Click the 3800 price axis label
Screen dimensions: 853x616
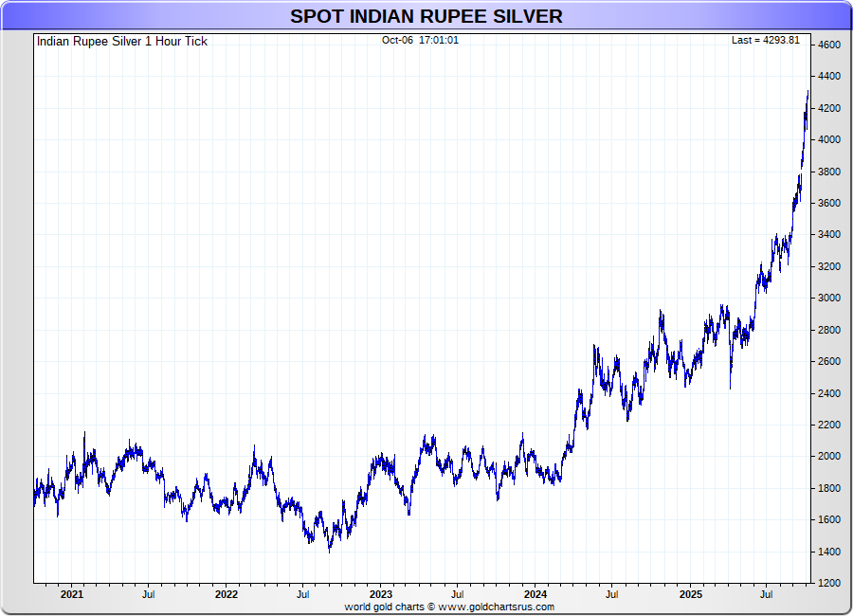tap(829, 172)
